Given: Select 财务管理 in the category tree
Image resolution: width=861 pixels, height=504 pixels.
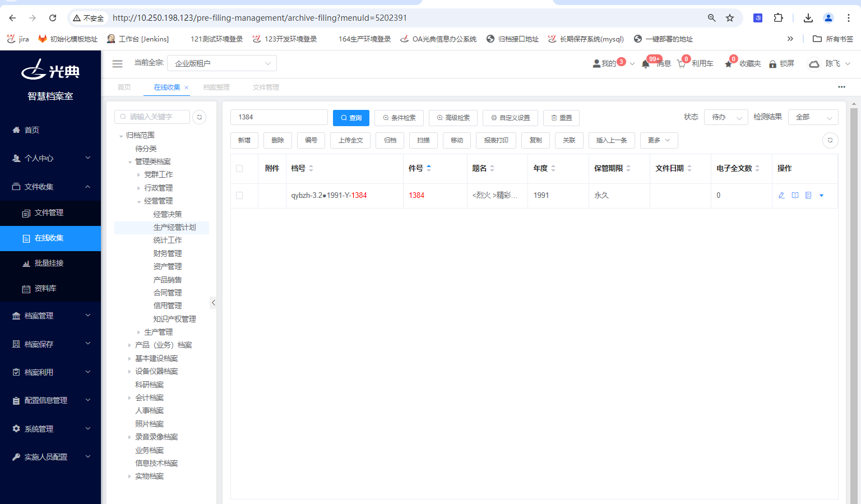Looking at the screenshot, I should 168,253.
